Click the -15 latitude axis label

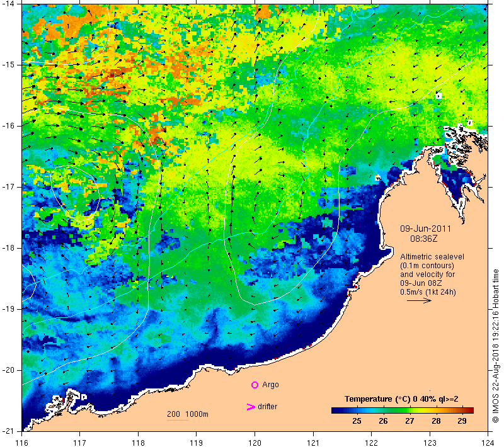coord(8,65)
